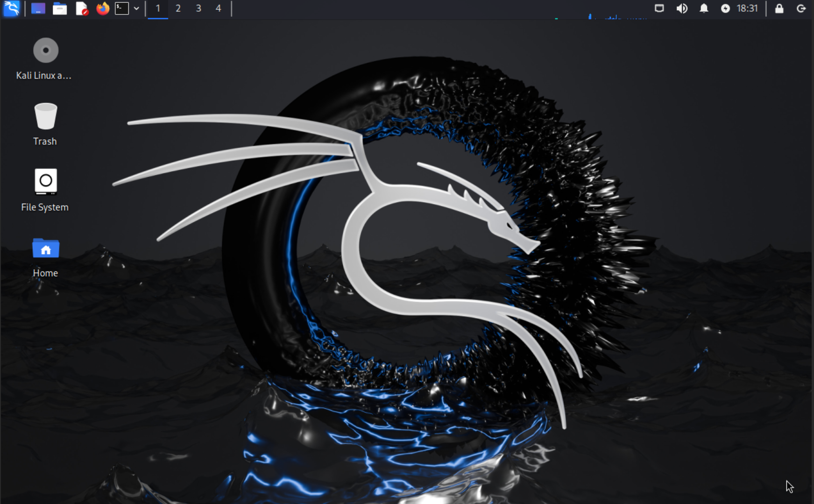This screenshot has width=814, height=504.
Task: Click the 18:31 clock
Action: [747, 8]
